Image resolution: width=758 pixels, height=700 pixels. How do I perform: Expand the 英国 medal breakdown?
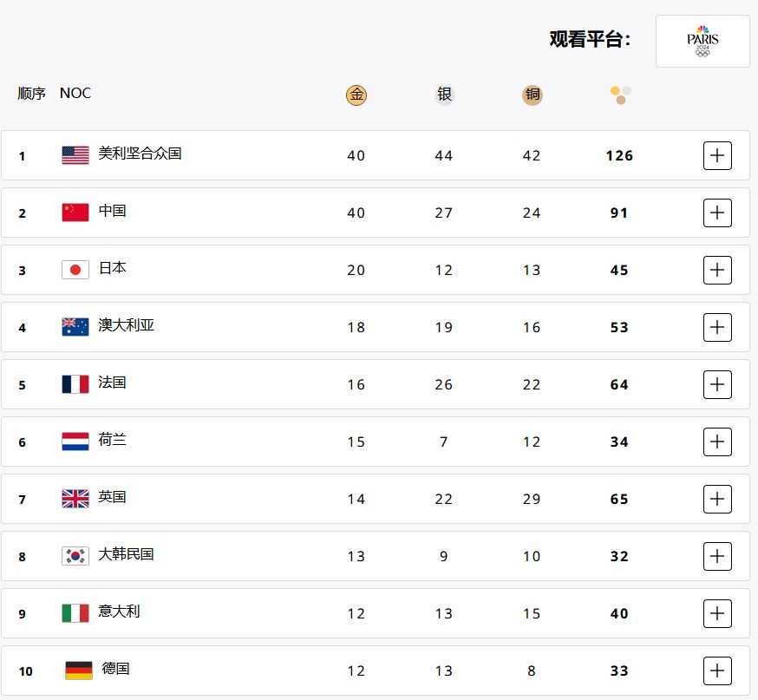tap(717, 499)
